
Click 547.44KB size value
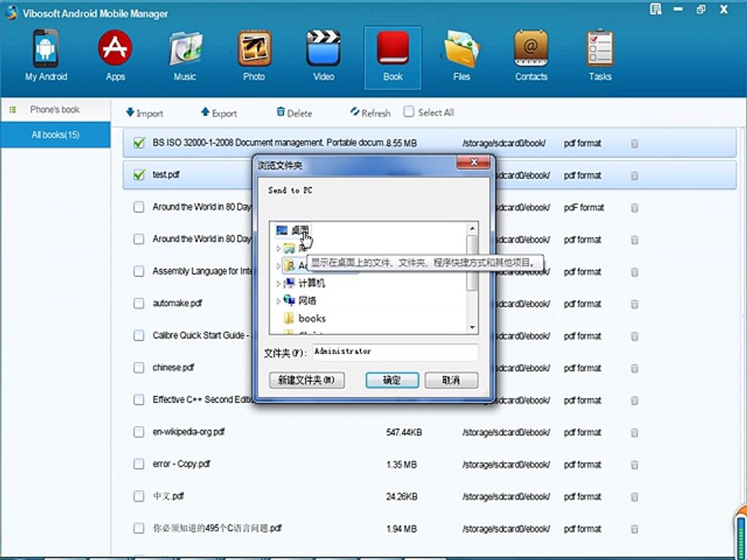click(x=404, y=432)
